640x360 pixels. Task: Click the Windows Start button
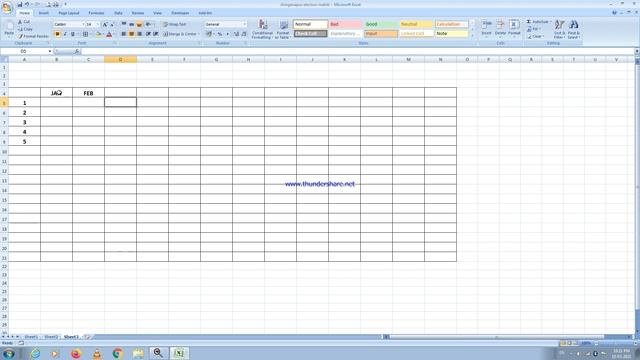click(9, 353)
